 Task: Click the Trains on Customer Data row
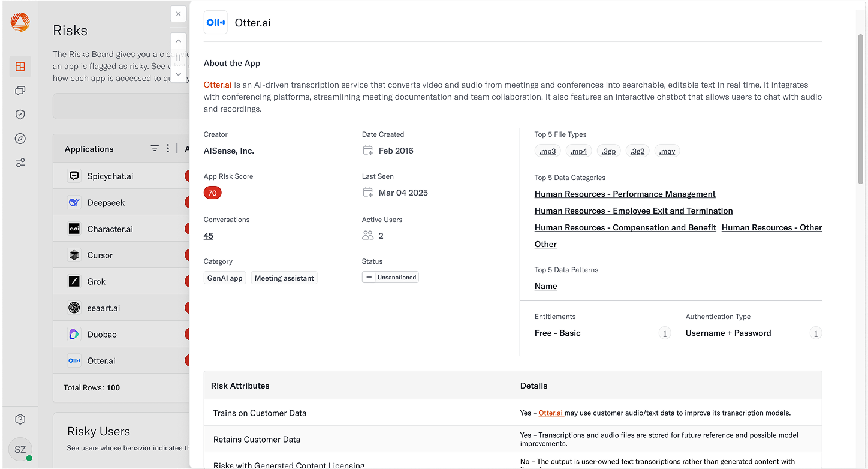513,413
